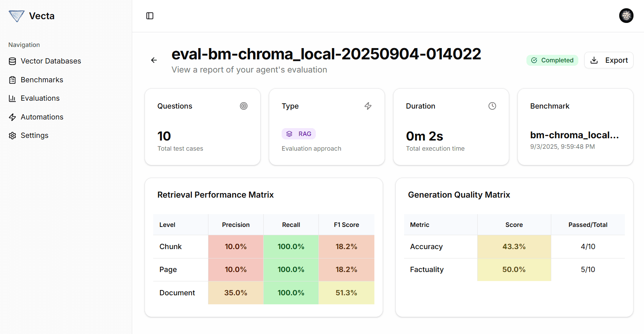Open Evaluations from the sidebar
The image size is (644, 334).
point(40,98)
